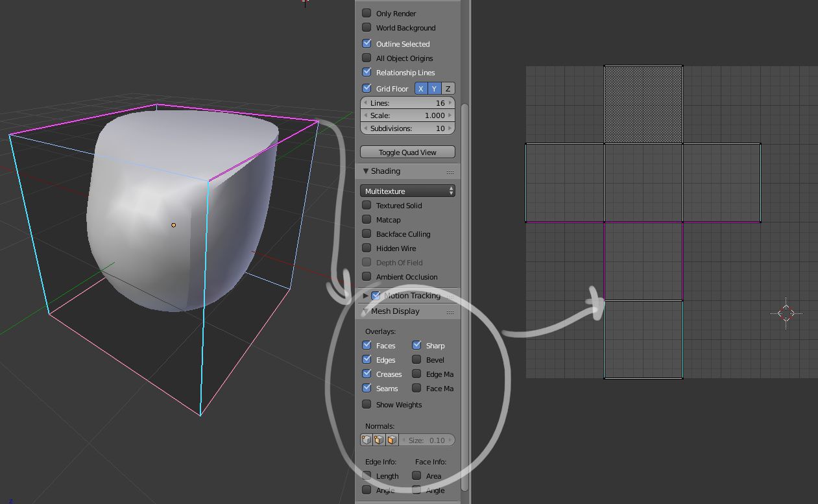Screen dimensions: 818x504
Task: Uncheck the Sharp overlay
Action: [416, 345]
